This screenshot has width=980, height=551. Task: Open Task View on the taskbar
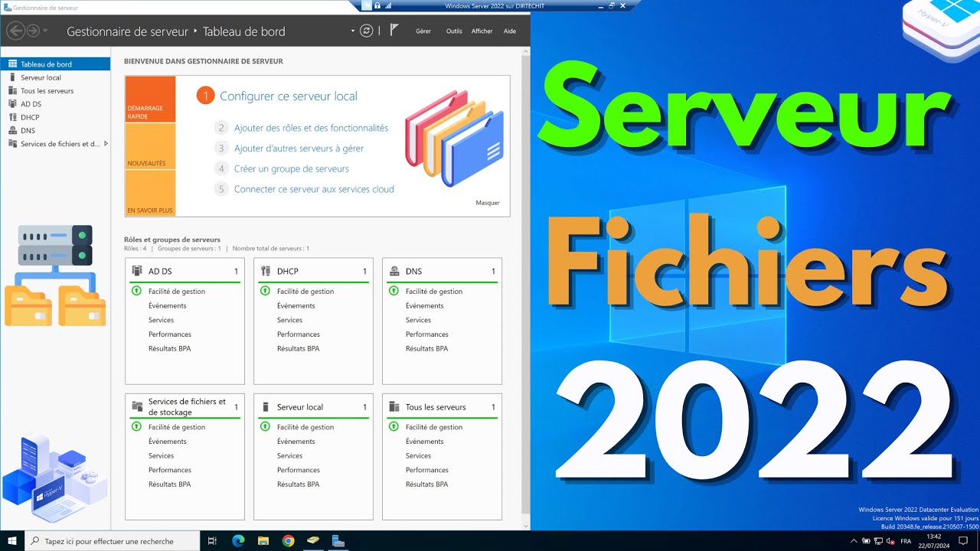coord(213,541)
